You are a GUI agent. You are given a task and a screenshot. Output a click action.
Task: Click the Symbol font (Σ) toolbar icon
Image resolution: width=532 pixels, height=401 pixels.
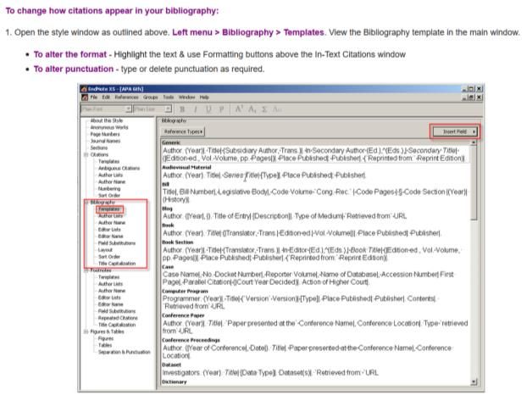(264, 109)
